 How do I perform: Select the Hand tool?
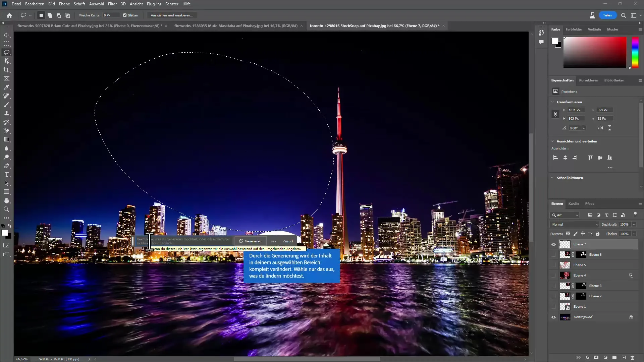pyautogui.click(x=6, y=201)
